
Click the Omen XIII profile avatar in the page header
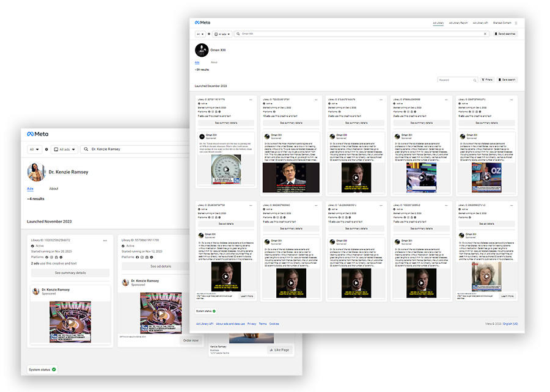[202, 50]
